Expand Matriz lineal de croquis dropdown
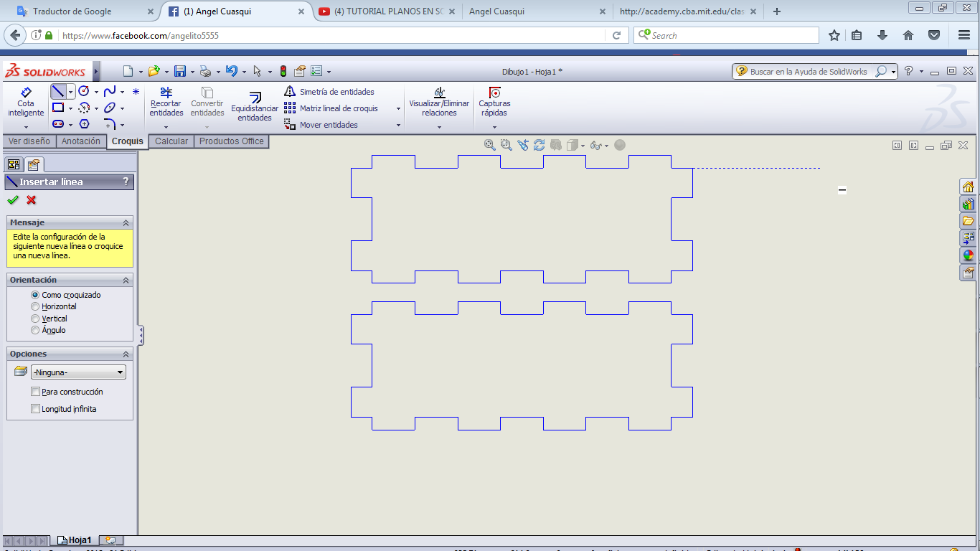 pos(398,108)
